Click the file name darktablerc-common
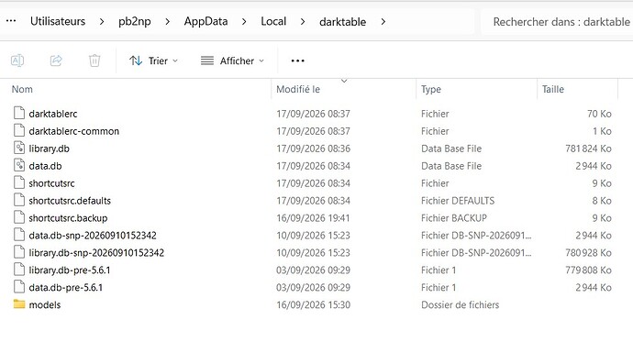 (74, 131)
